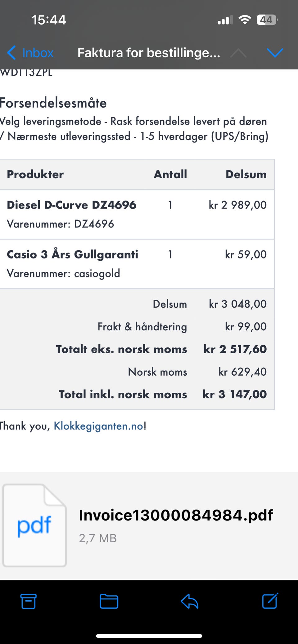Tap the Produkter column header
This screenshot has height=644, width=298.
pos(35,174)
